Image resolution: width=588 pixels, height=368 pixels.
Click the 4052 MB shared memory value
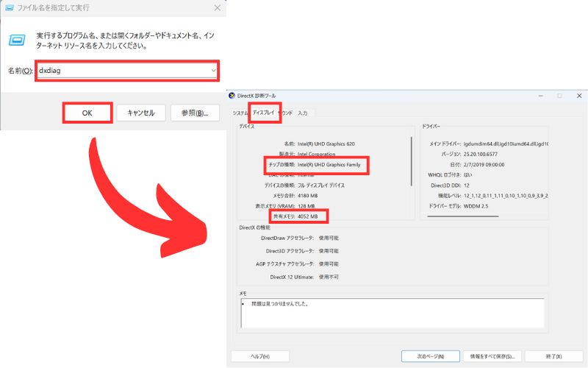click(x=307, y=216)
